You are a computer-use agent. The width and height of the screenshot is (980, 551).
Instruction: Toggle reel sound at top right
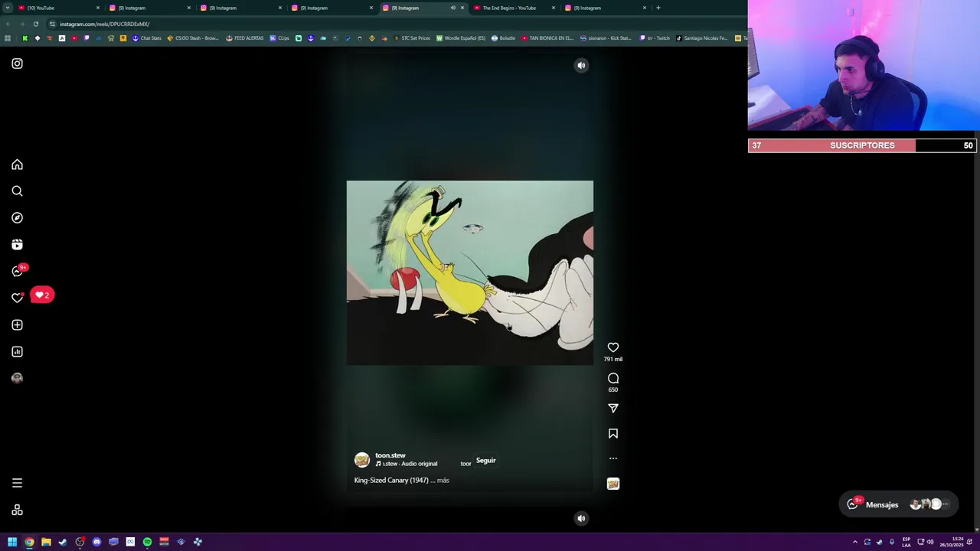(581, 66)
